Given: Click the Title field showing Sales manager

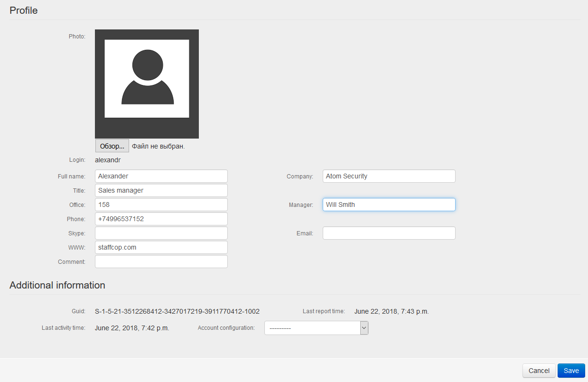Looking at the screenshot, I should (x=161, y=190).
